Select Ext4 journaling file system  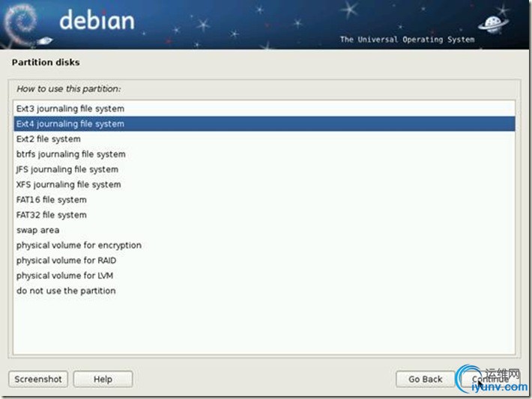point(265,124)
